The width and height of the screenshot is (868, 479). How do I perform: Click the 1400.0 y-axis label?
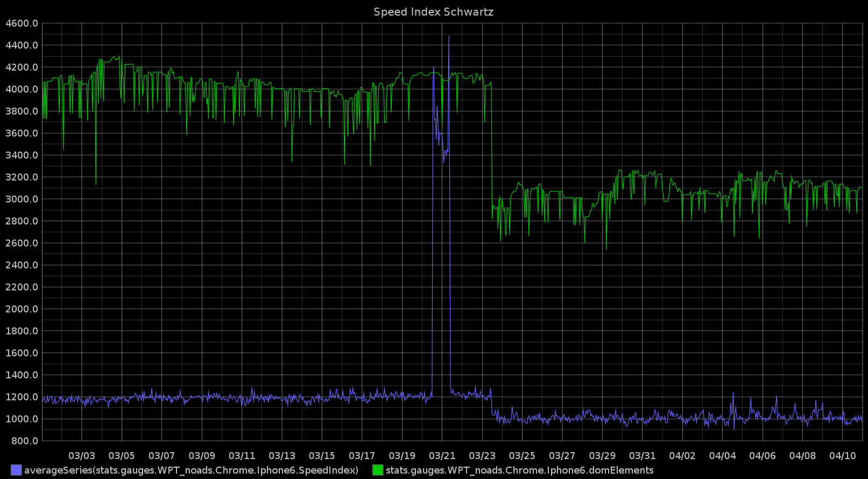[x=22, y=375]
